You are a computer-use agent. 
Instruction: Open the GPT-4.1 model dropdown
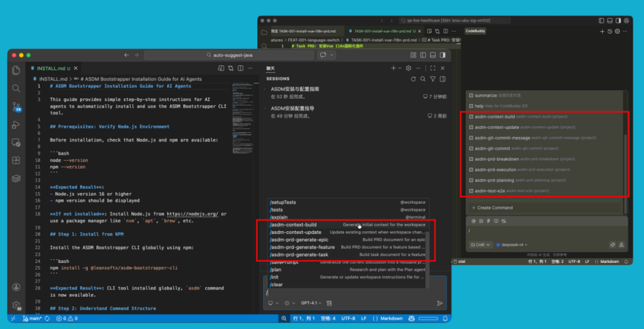coord(311,303)
